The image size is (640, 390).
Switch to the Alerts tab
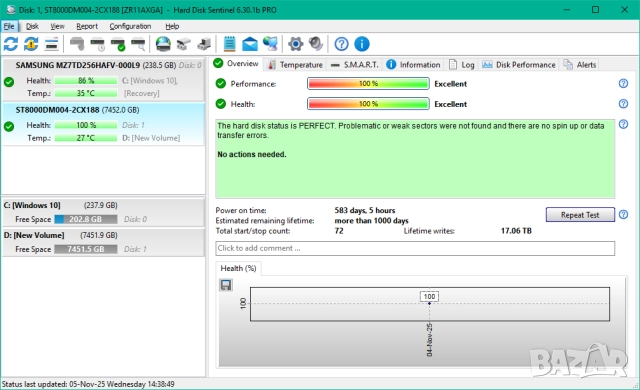point(580,64)
